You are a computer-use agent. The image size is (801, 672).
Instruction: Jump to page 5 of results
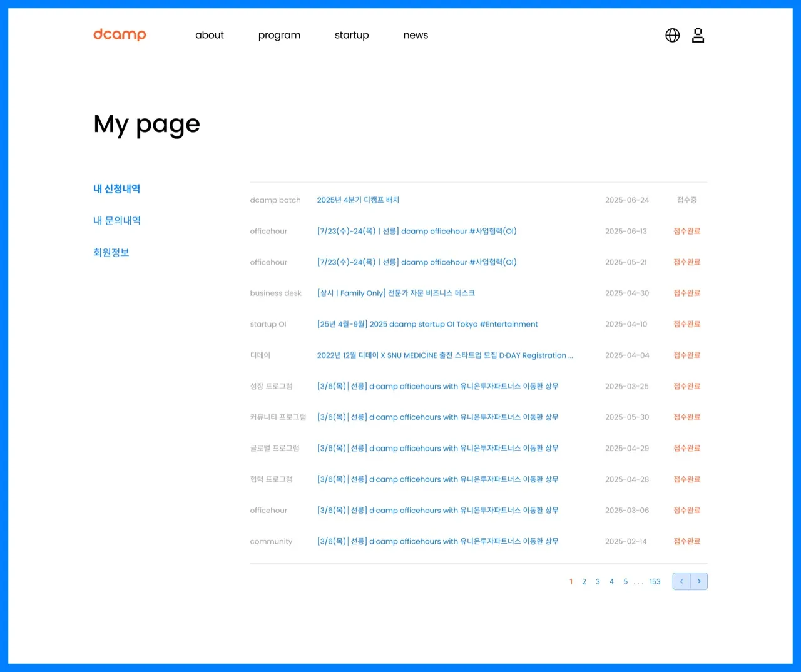(x=625, y=582)
